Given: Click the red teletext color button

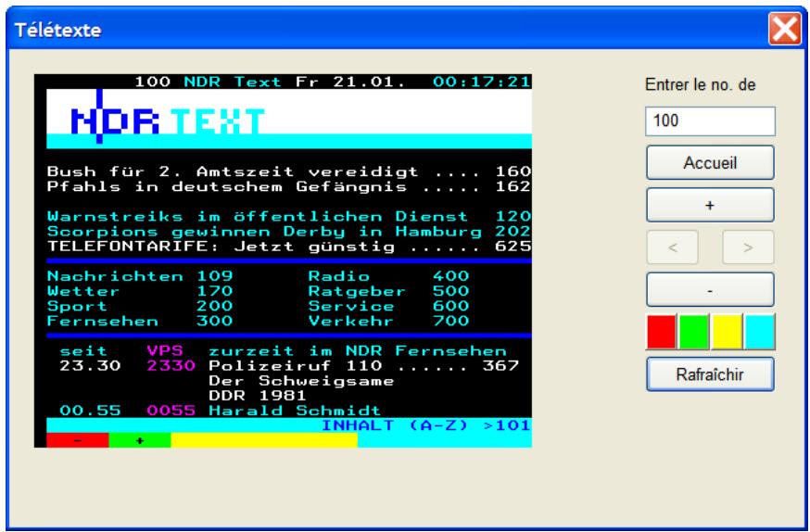Looking at the screenshot, I should [x=662, y=330].
